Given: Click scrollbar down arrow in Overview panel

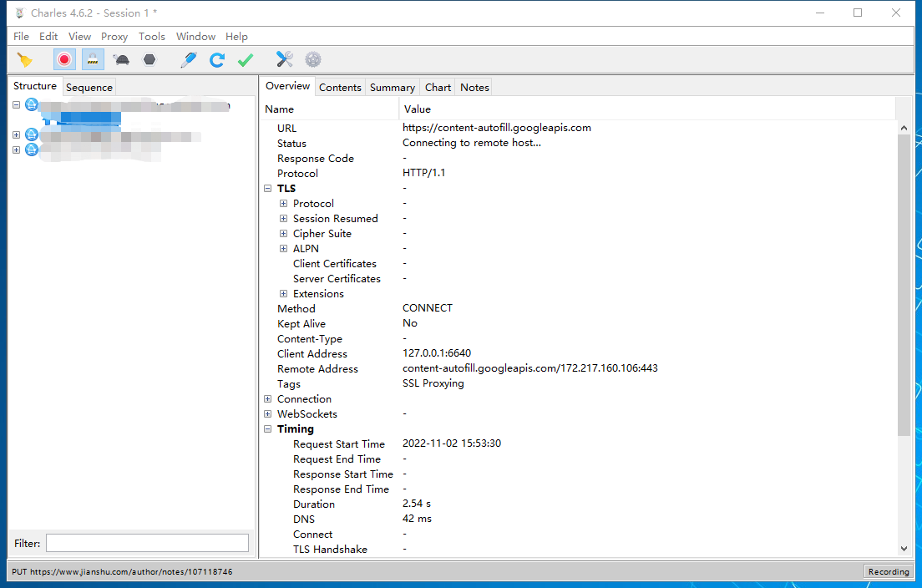Looking at the screenshot, I should coord(904,549).
